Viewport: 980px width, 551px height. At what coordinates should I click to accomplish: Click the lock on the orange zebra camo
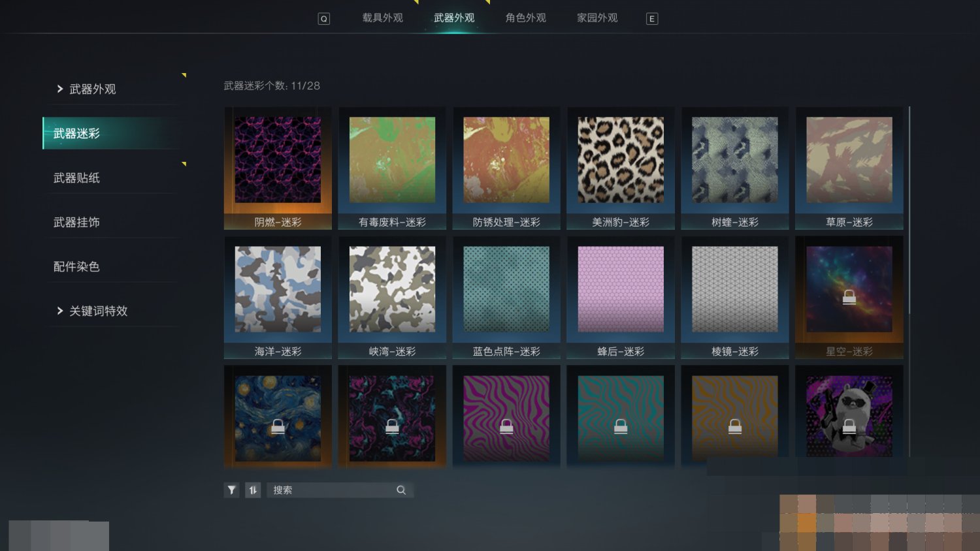[x=735, y=426]
